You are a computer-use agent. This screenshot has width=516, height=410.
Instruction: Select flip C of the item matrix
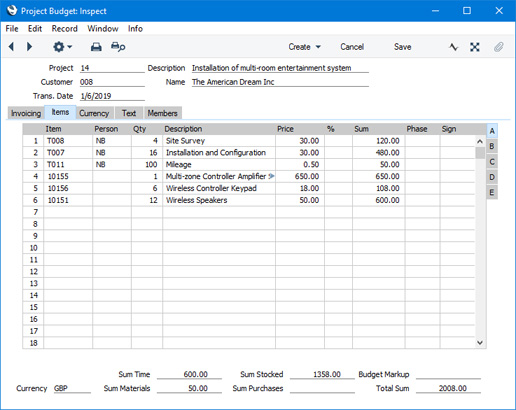pos(492,162)
